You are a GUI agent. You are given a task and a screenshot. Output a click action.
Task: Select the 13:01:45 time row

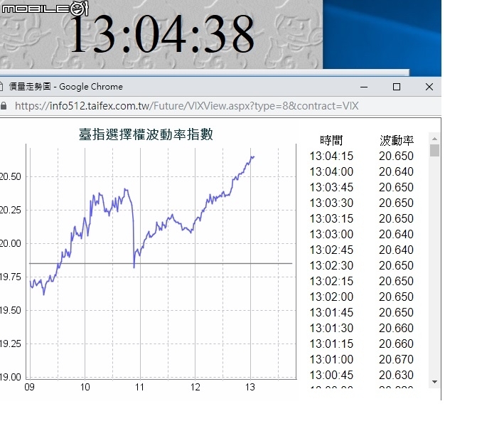tap(362, 312)
